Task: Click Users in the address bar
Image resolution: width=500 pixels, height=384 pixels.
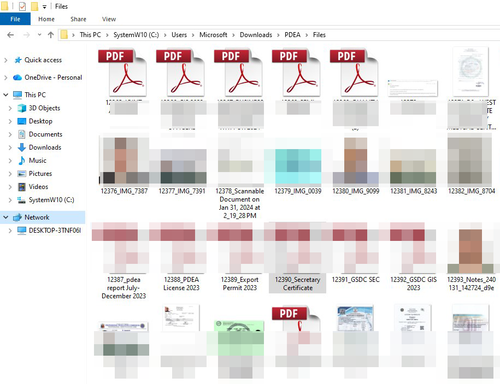Action: (179, 35)
